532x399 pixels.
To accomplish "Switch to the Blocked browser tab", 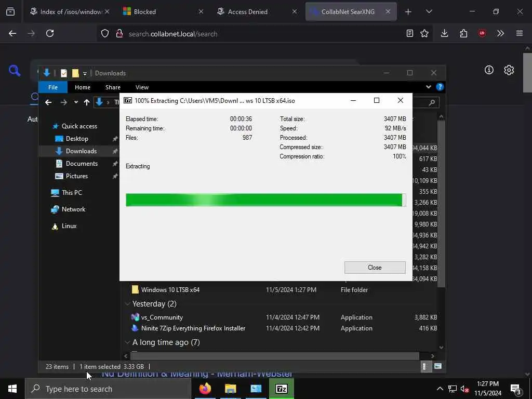I will point(164,11).
